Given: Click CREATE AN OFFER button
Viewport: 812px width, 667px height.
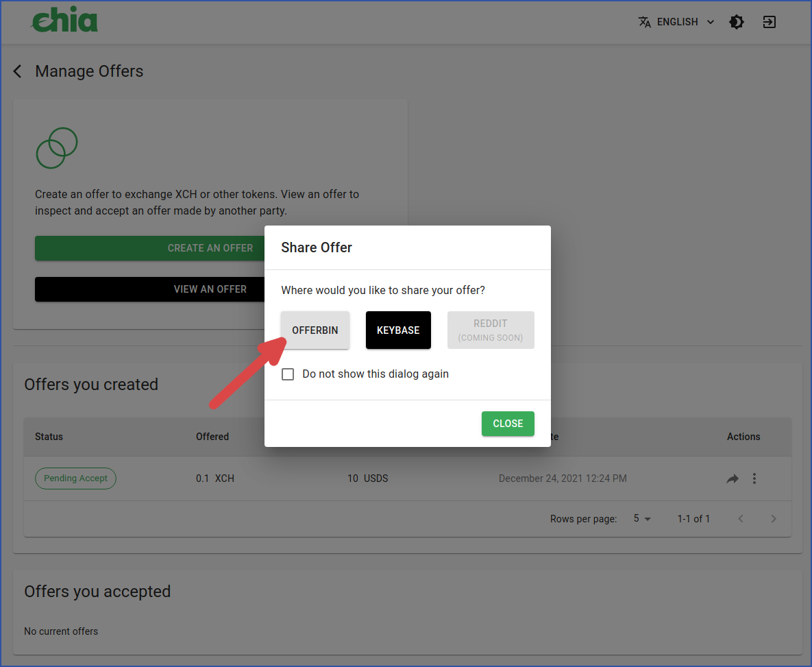Looking at the screenshot, I should tap(149, 248).
